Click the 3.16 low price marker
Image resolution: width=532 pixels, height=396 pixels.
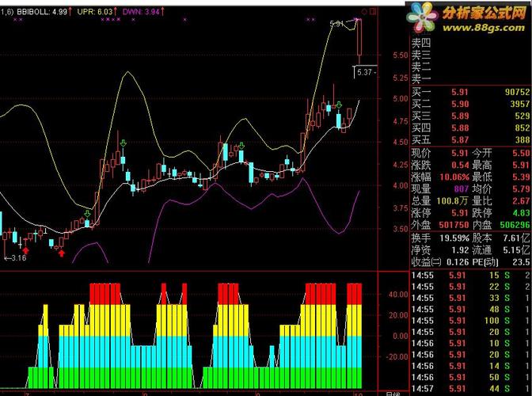pyautogui.click(x=15, y=258)
